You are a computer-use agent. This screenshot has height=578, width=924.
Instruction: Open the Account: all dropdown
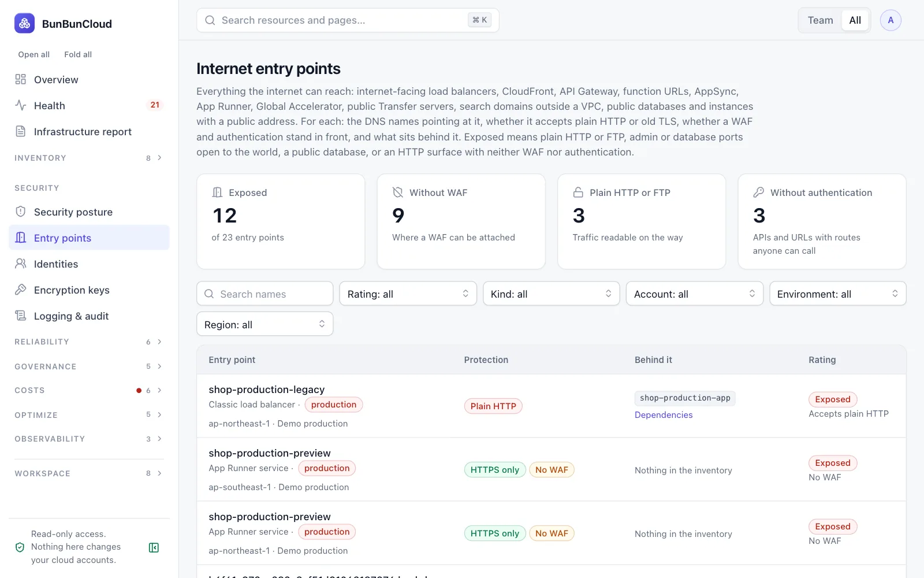[x=694, y=294]
